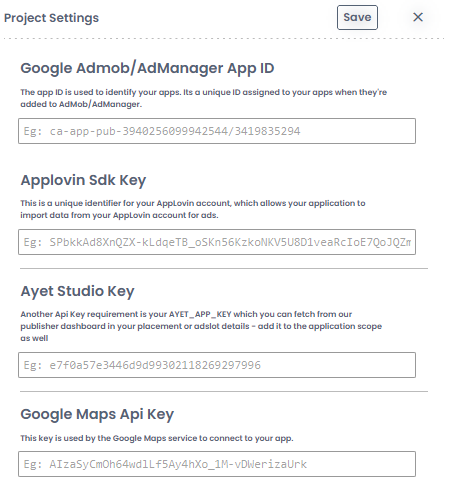Viewport: 450px width, 489px height.
Task: Click the divider line above Ayet Studio Key
Action: 224,268
